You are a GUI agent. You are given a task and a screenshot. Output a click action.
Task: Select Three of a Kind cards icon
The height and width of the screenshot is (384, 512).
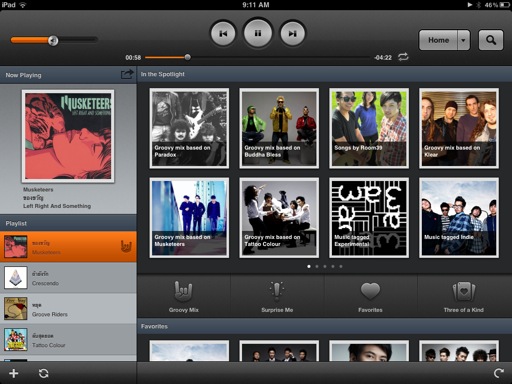[x=464, y=291]
